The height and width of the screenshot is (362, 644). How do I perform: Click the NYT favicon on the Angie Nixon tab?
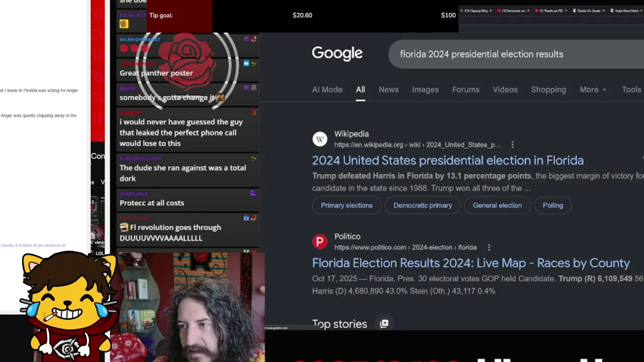tap(612, 11)
